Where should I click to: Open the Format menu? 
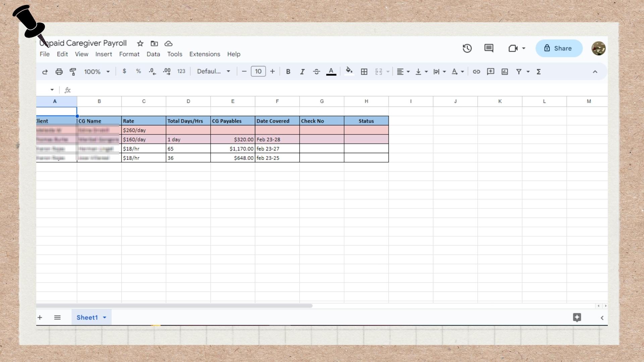coord(129,54)
